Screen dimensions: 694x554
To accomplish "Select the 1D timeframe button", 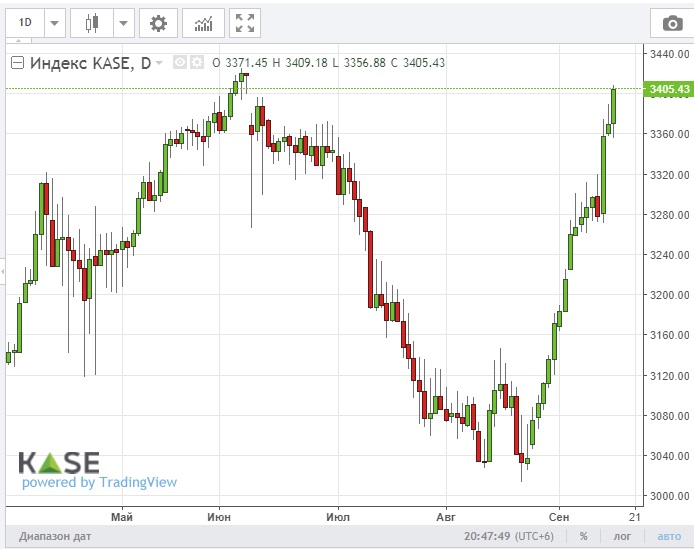I will (x=25, y=23).
